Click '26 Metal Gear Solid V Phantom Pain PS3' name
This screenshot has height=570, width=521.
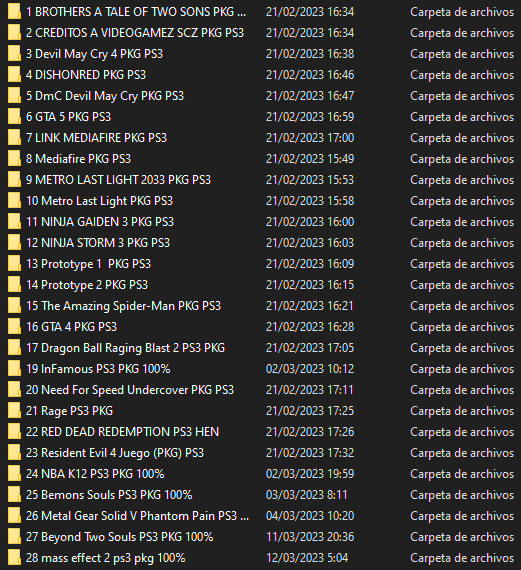(137, 515)
